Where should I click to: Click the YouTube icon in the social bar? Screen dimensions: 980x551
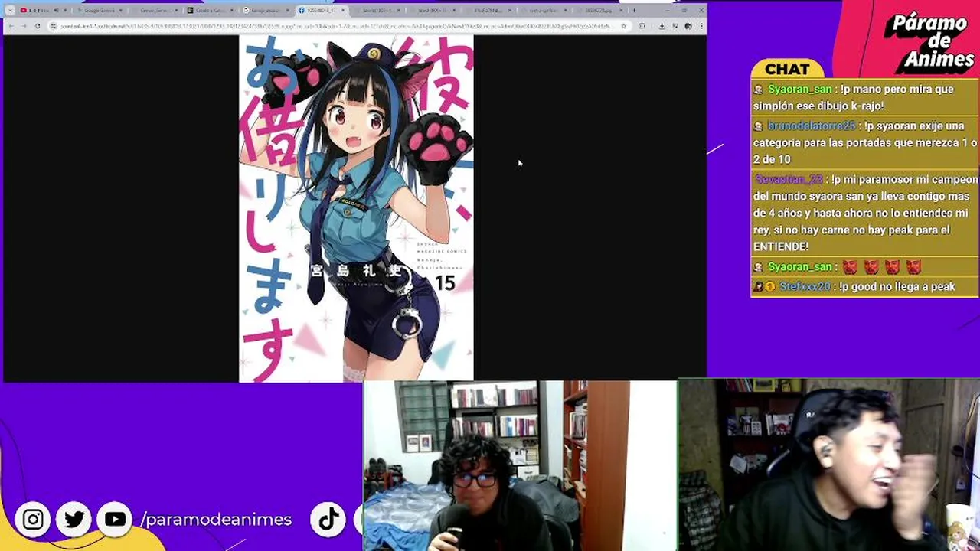[116, 520]
